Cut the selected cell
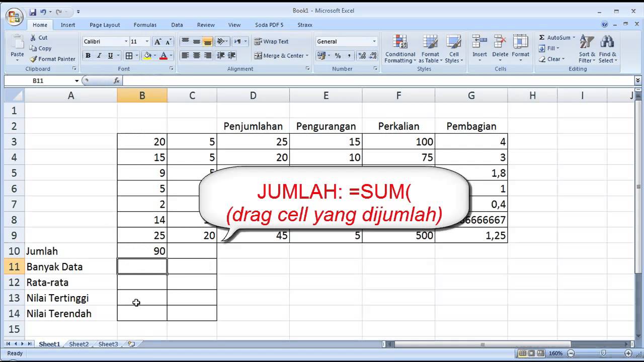The width and height of the screenshot is (644, 362). click(x=39, y=38)
